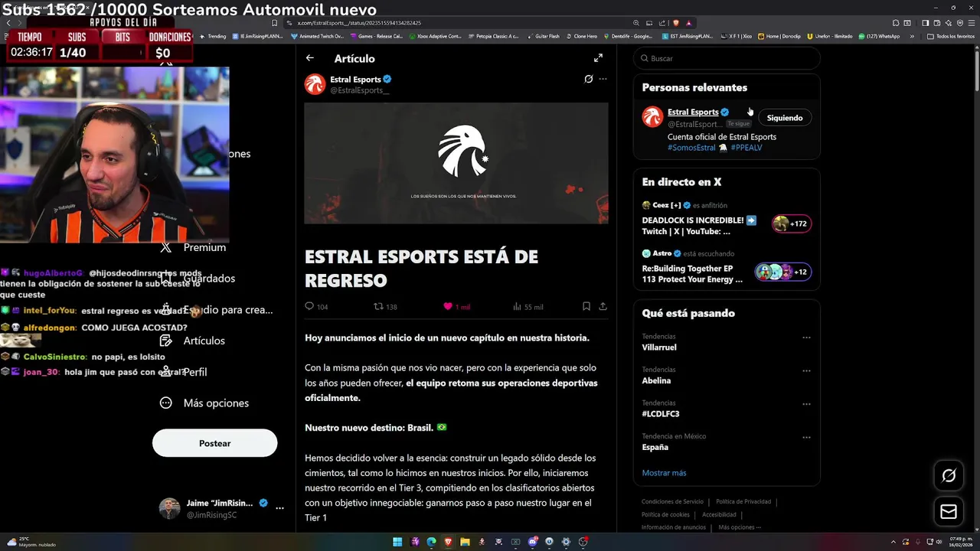
Task: Click the +172 listeners badge
Action: 792,223
